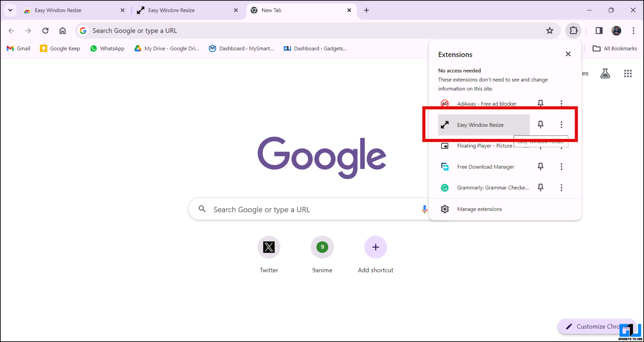The image size is (644, 342).
Task: Open the Chrome Labs flask icon
Action: (x=605, y=73)
